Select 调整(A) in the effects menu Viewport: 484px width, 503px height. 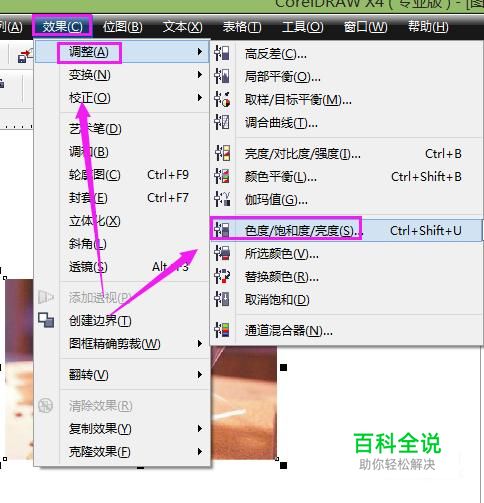[122, 52]
